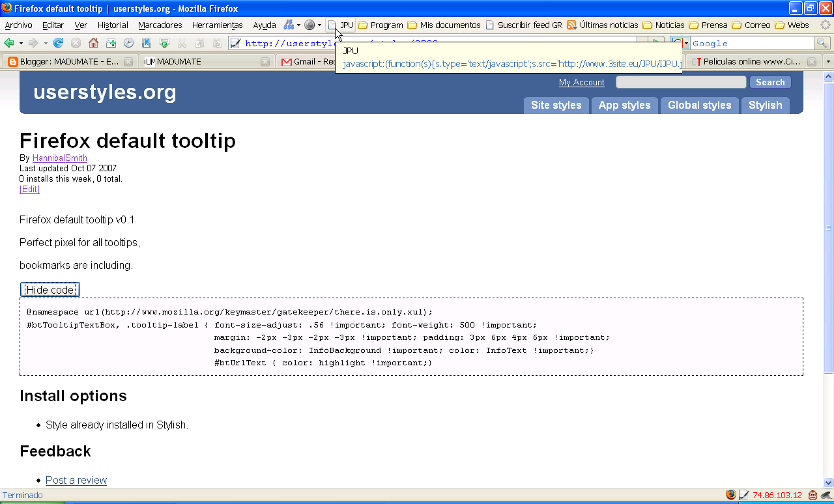The width and height of the screenshot is (834, 504).
Task: Click the userstyles Search button
Action: pyautogui.click(x=770, y=82)
